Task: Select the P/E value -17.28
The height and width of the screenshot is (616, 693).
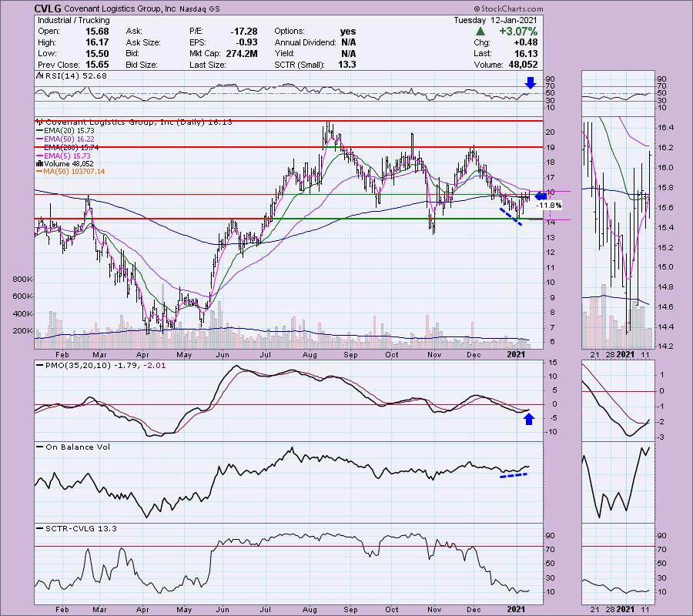Action: tap(244, 32)
